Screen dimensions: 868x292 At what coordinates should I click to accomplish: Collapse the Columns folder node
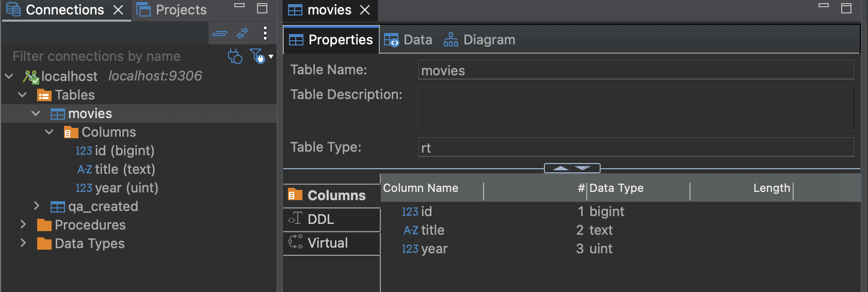pos(49,132)
